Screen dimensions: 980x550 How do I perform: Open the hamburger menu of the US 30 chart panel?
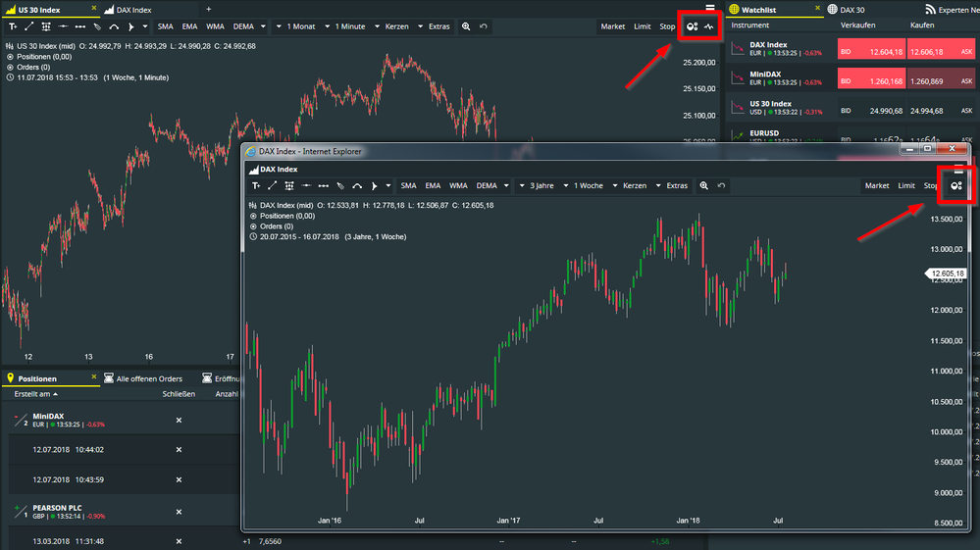710,8
